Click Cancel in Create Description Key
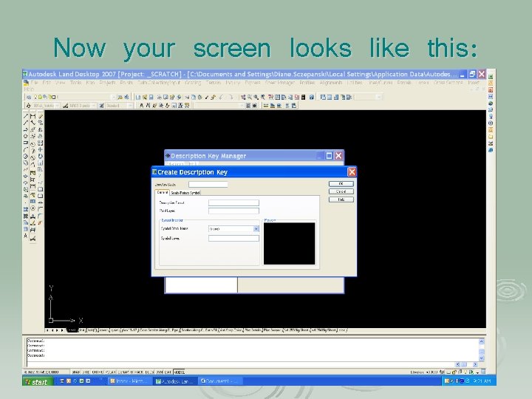 point(341,191)
